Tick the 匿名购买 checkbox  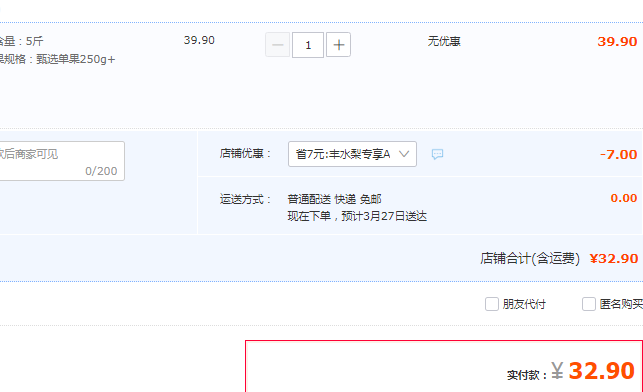589,304
